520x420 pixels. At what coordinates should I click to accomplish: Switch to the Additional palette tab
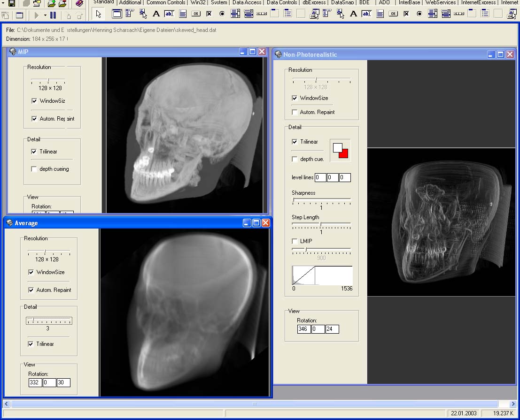[130, 2]
